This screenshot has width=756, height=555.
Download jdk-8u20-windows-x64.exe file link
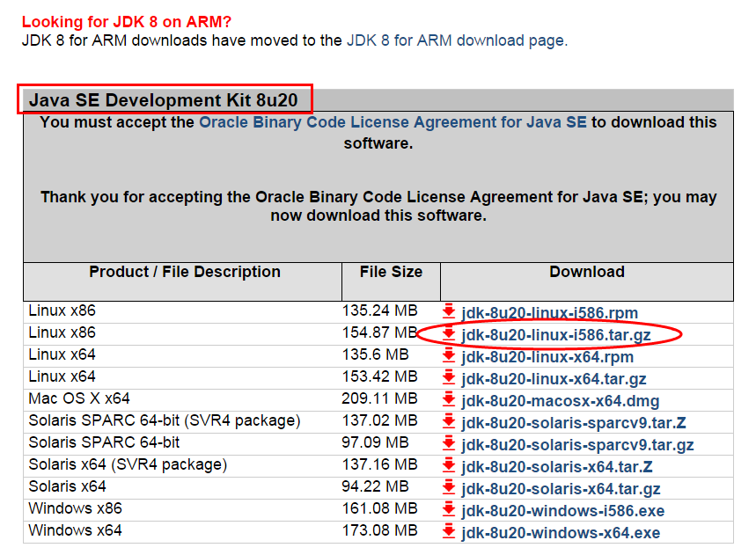pyautogui.click(x=561, y=533)
